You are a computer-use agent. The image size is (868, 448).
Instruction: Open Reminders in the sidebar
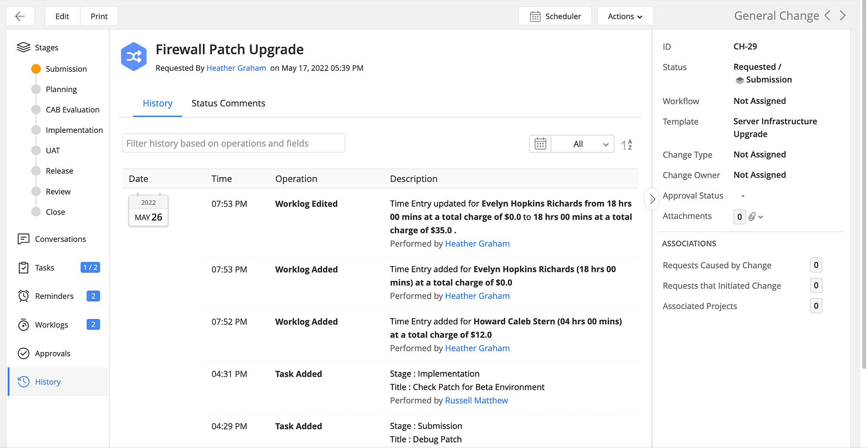click(54, 296)
